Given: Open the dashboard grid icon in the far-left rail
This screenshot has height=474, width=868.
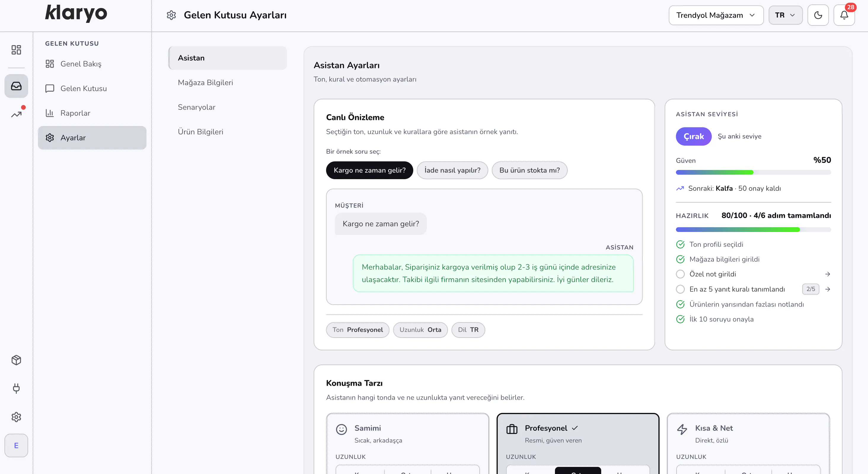Looking at the screenshot, I should tap(16, 50).
